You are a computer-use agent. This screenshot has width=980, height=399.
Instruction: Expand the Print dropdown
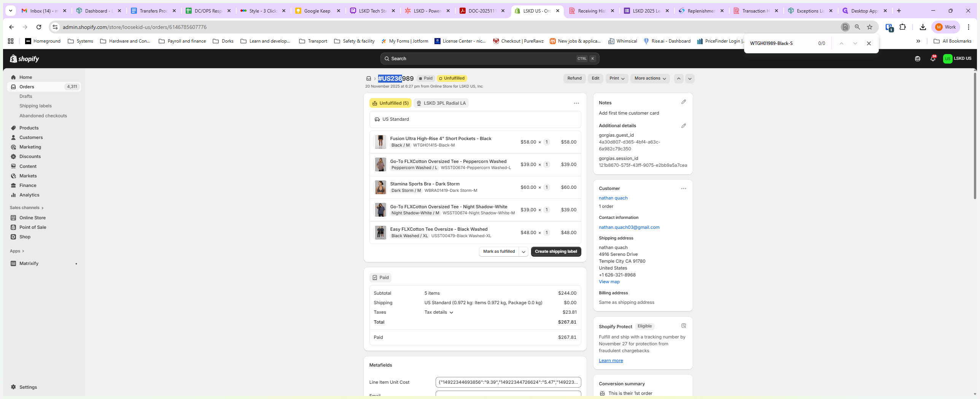coord(616,78)
